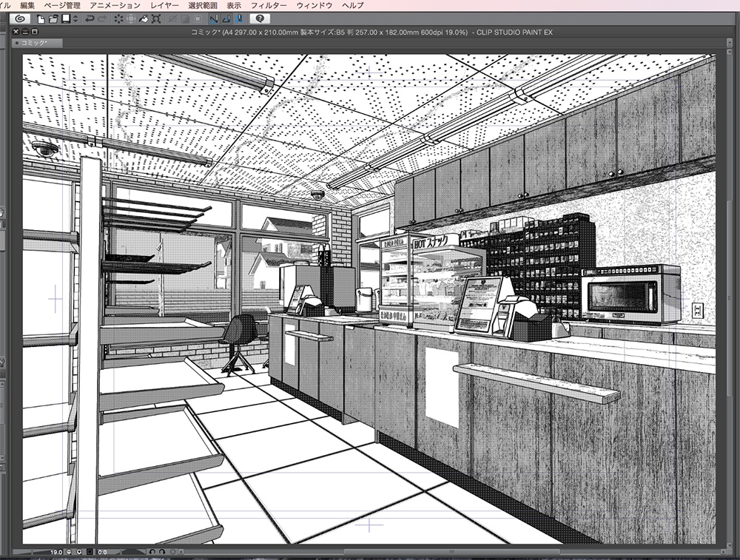This screenshot has width=740, height=560.
Task: Fill with the paint bucket icon
Action: [144, 19]
